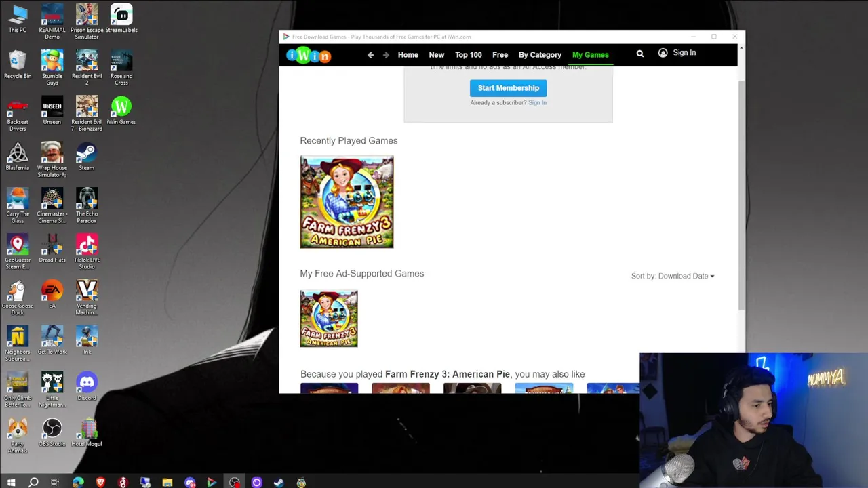Open Unseen desktop shortcut
The image size is (868, 488).
tap(52, 111)
